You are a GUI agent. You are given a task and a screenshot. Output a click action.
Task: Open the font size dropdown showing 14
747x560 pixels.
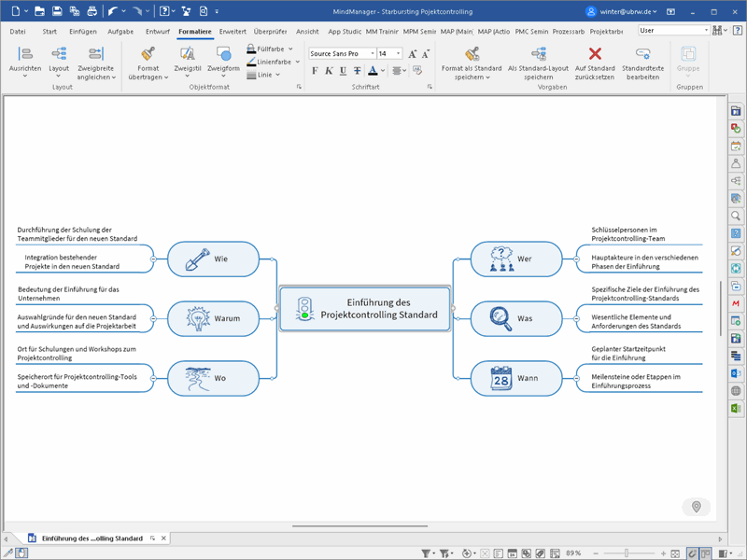pyautogui.click(x=399, y=54)
